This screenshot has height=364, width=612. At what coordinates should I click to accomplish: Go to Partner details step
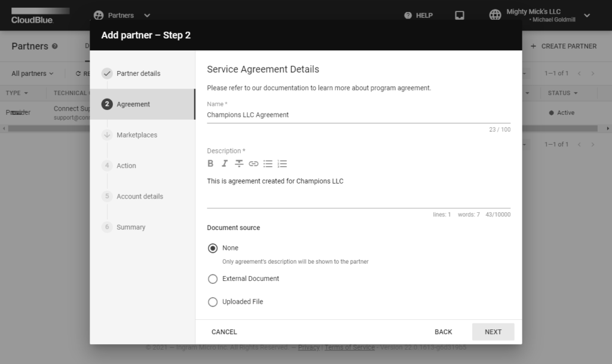pyautogui.click(x=138, y=74)
